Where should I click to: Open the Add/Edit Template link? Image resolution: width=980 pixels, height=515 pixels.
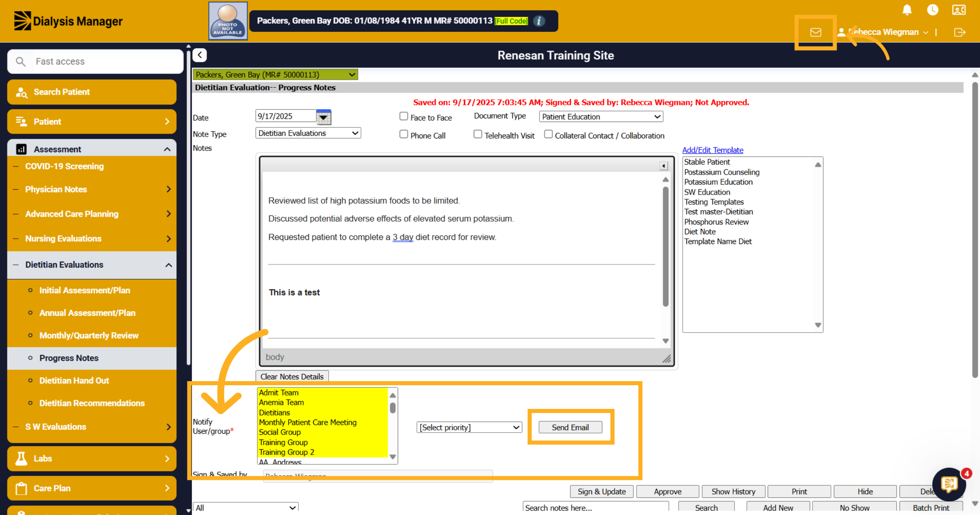coord(713,150)
